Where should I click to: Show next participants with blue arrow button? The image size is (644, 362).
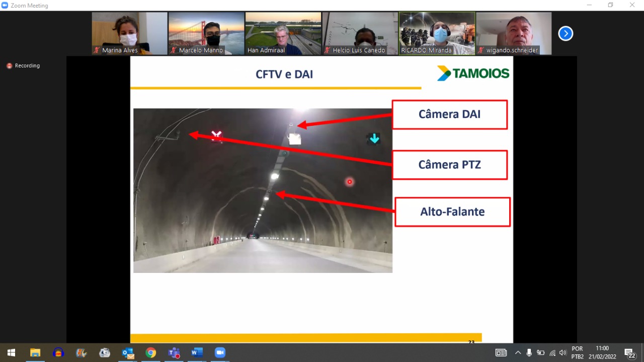[566, 34]
